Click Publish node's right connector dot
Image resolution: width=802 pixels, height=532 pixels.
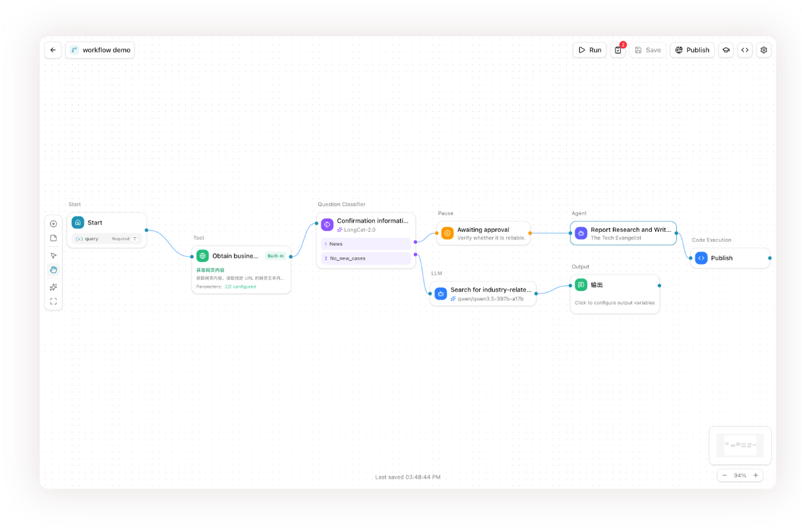[770, 258]
